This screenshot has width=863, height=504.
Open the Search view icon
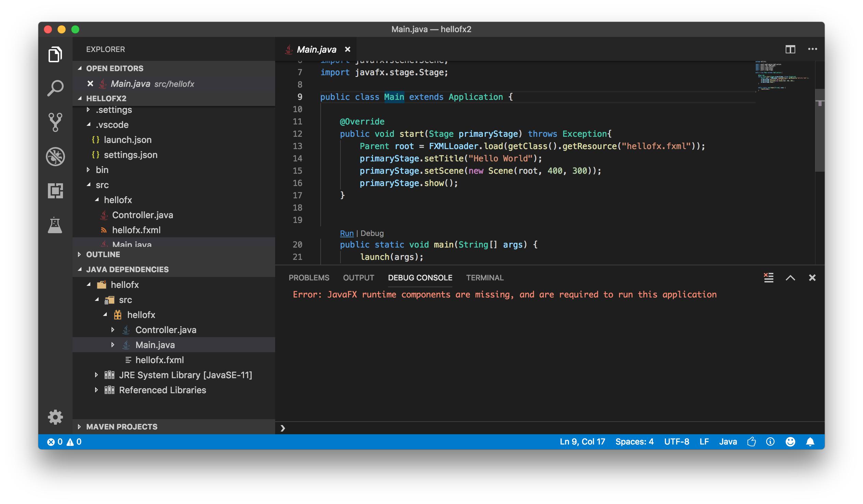coord(55,88)
